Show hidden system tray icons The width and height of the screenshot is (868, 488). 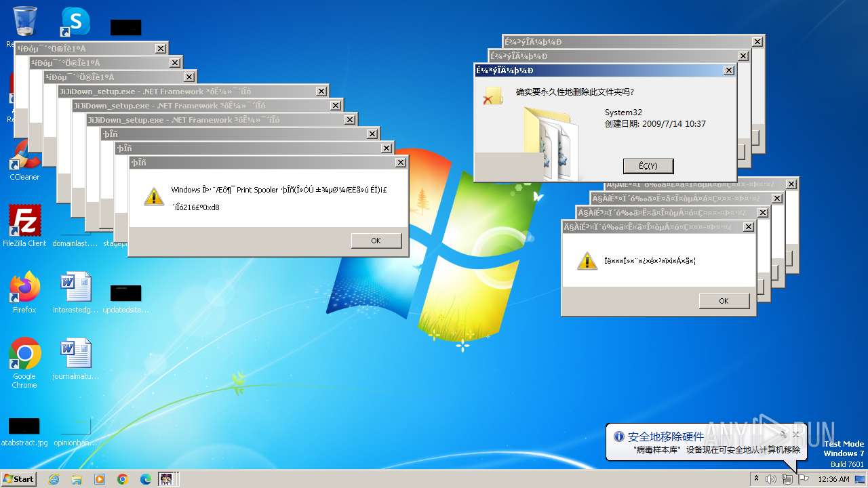click(756, 479)
